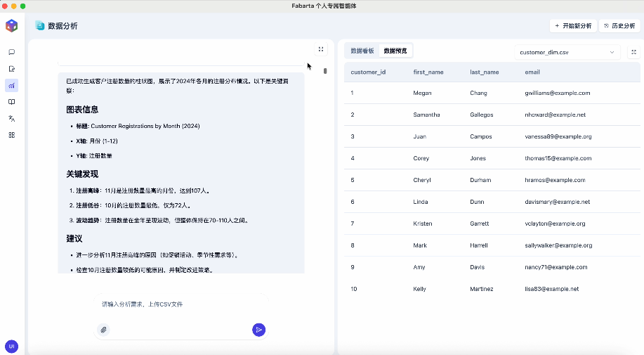Click the last name Davis
The image size is (644, 355).
pos(478,267)
